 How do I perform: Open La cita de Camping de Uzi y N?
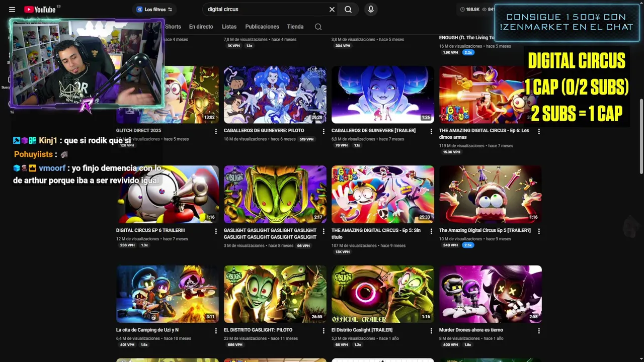click(147, 330)
